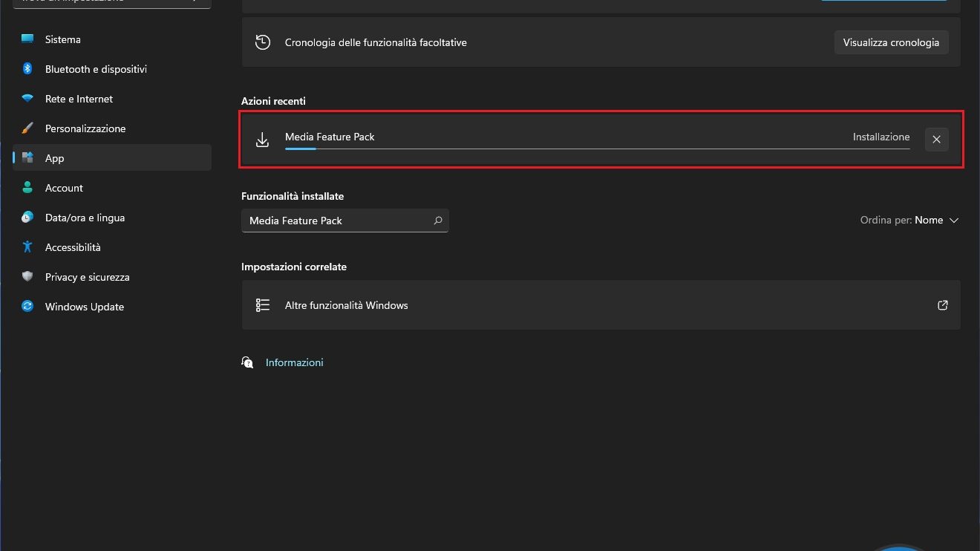Screen dimensions: 980x551
Task: Click the Funzionalità installate search field
Action: point(338,221)
